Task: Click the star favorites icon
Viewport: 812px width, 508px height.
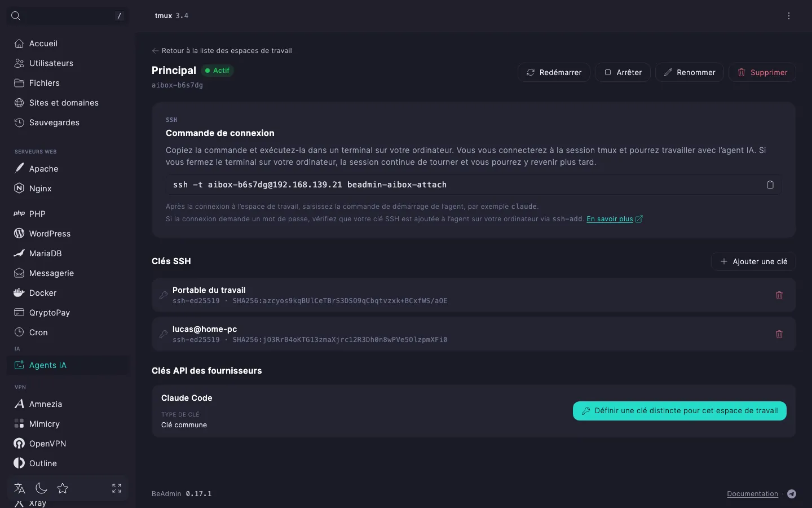Action: 63,488
